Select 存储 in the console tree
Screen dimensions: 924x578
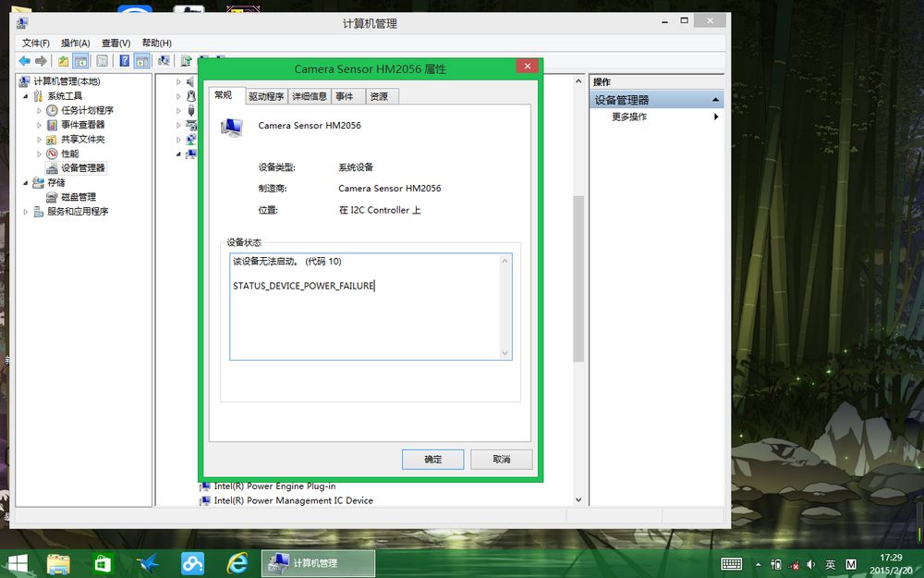coord(56,182)
